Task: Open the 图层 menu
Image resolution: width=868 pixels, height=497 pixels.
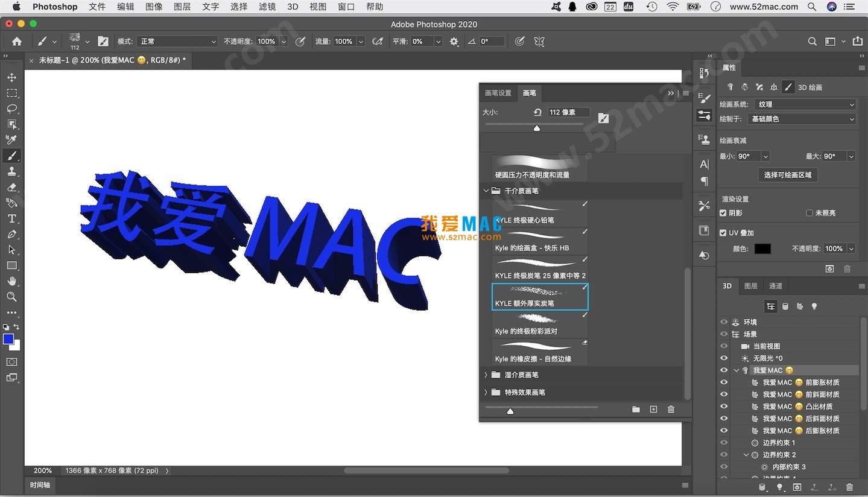Action: (182, 7)
